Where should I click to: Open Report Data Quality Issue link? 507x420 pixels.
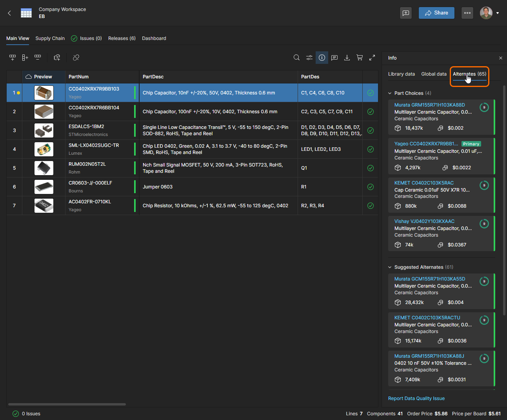tap(416, 398)
